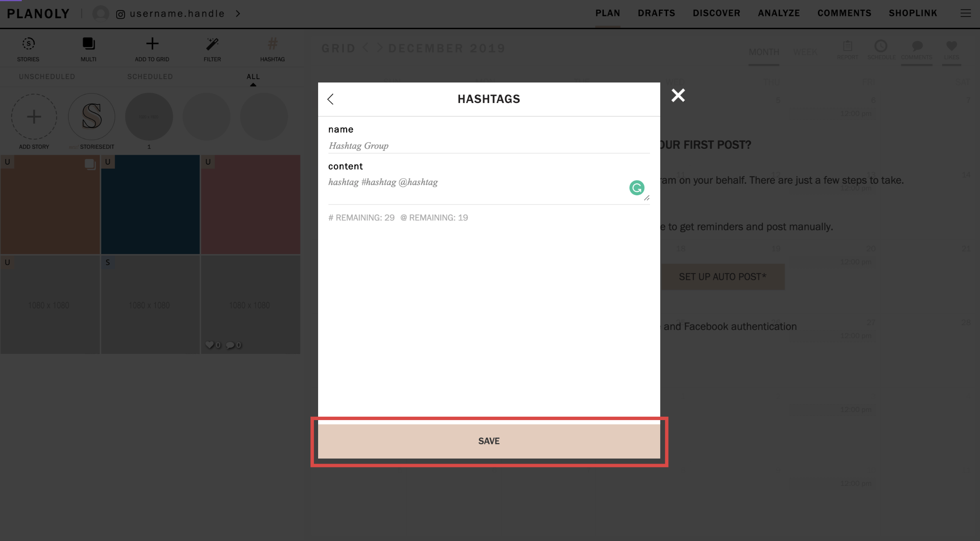The height and width of the screenshot is (541, 980).
Task: Switch calendar to WEEK view
Action: pyautogui.click(x=805, y=52)
